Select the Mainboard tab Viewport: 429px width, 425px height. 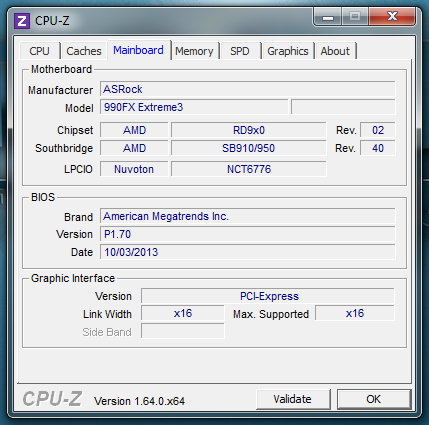click(x=138, y=50)
